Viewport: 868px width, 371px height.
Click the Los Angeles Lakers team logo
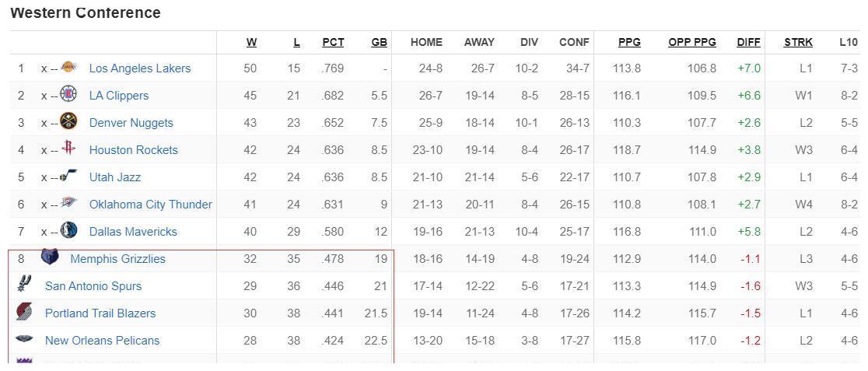click(x=68, y=68)
